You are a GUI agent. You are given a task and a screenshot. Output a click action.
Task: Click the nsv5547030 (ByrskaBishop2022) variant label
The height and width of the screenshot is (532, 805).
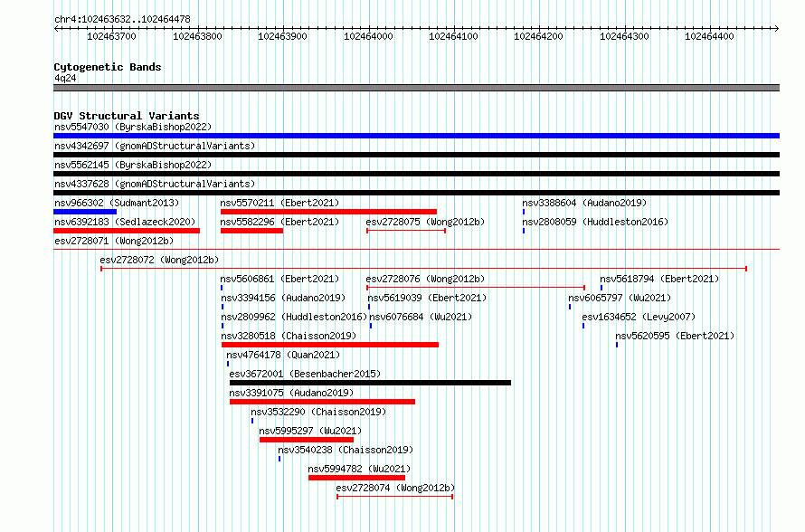133,127
